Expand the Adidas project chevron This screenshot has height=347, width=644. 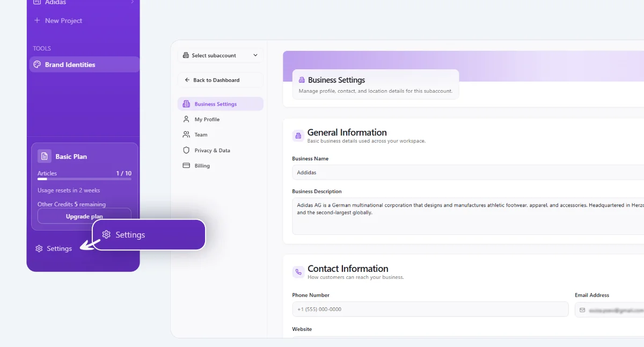132,2
